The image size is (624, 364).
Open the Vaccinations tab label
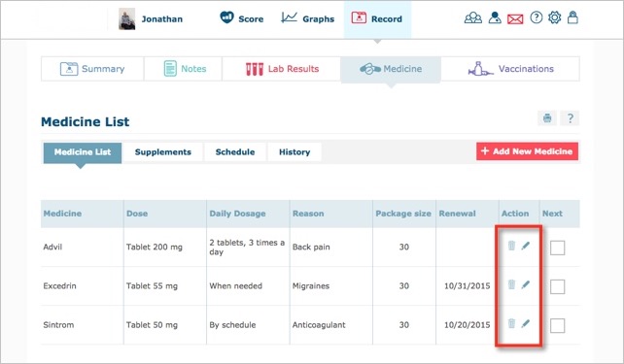[526, 69]
